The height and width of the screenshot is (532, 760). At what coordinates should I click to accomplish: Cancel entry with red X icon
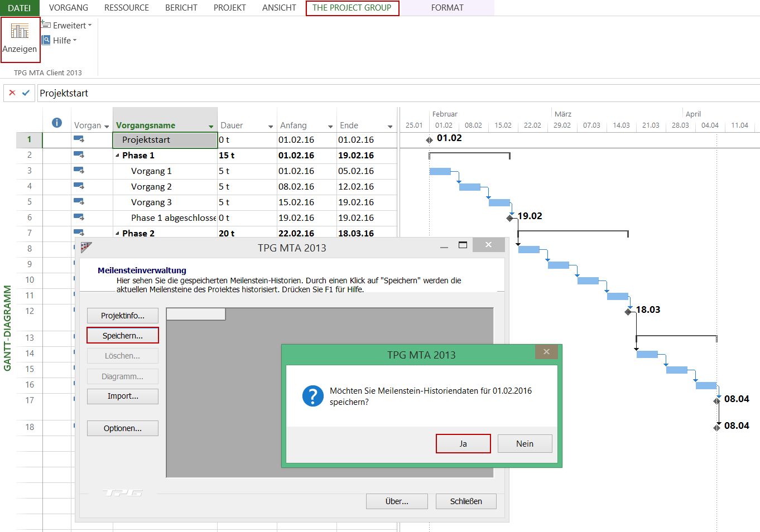pos(12,93)
